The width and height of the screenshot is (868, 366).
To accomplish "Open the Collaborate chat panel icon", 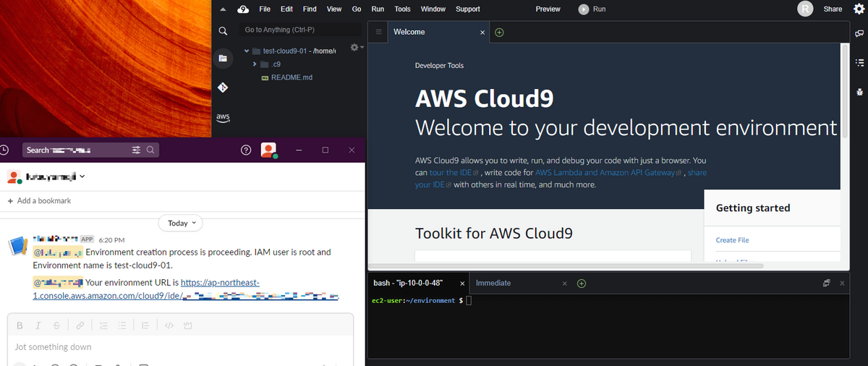I will (859, 33).
